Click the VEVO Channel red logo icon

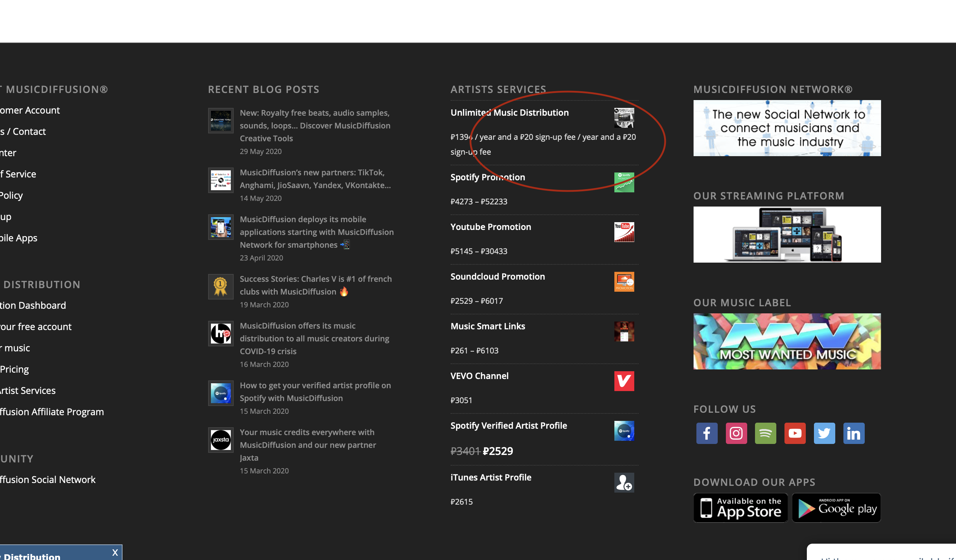coord(624,381)
